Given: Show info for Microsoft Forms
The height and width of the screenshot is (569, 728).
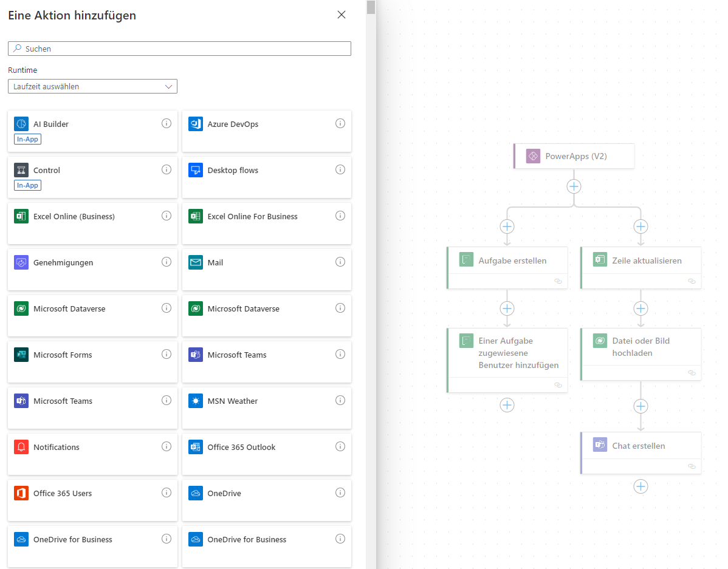Looking at the screenshot, I should click(167, 354).
